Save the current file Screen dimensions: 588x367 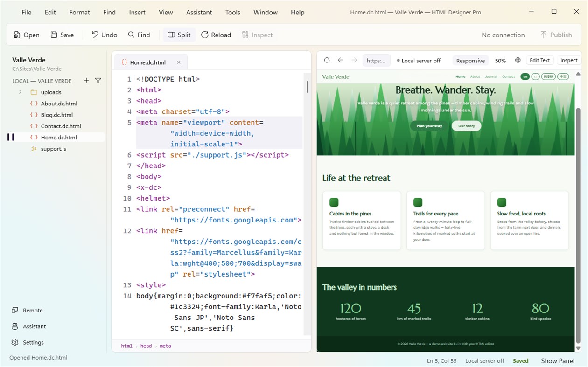pos(62,35)
